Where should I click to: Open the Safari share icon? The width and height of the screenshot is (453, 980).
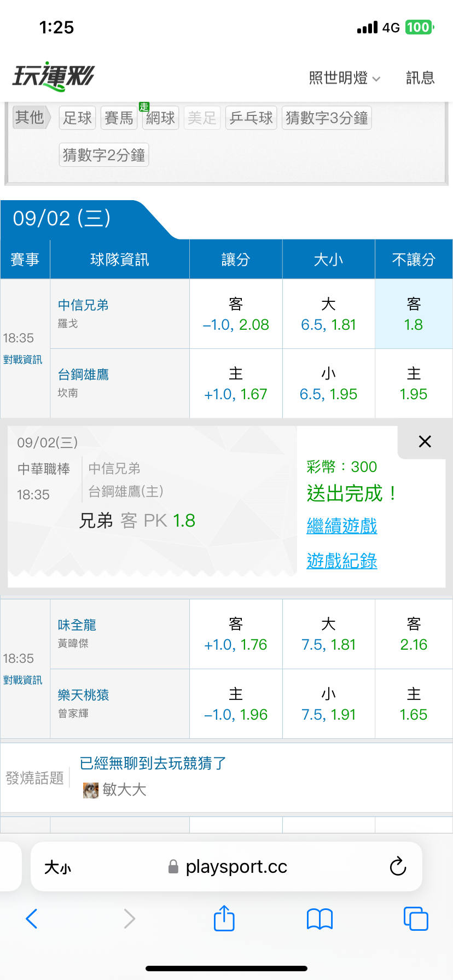(224, 918)
